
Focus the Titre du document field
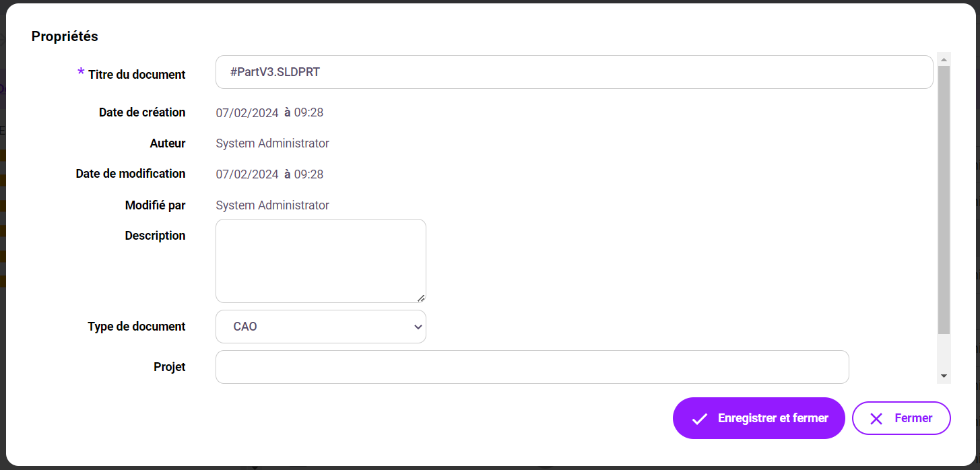click(x=574, y=72)
